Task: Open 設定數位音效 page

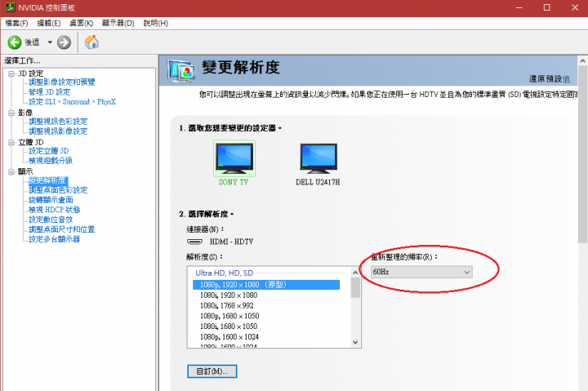Action: [x=51, y=220]
